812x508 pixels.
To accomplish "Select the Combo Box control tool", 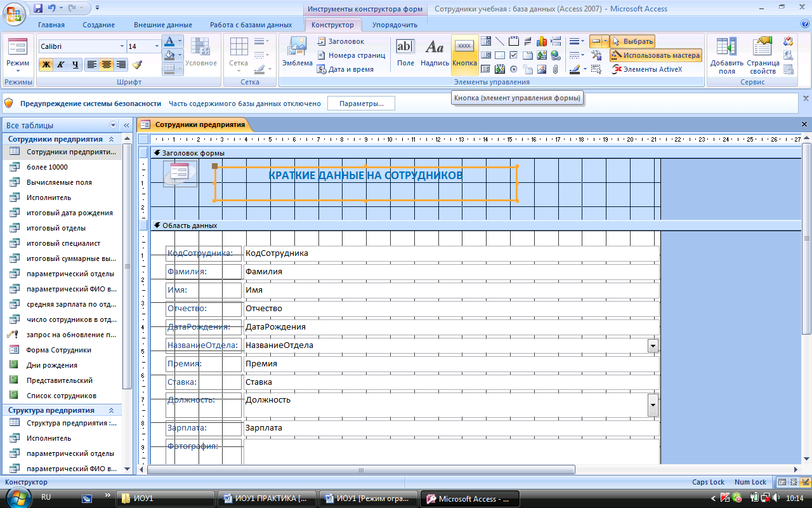I will click(486, 41).
